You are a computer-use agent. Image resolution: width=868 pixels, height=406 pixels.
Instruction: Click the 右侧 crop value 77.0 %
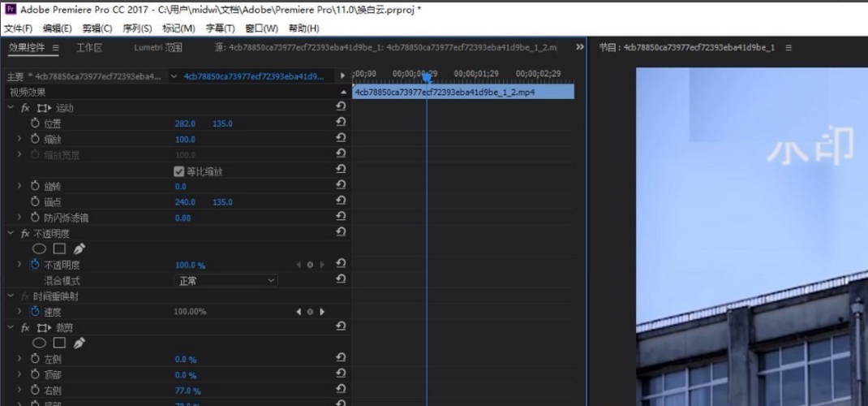[x=187, y=391]
